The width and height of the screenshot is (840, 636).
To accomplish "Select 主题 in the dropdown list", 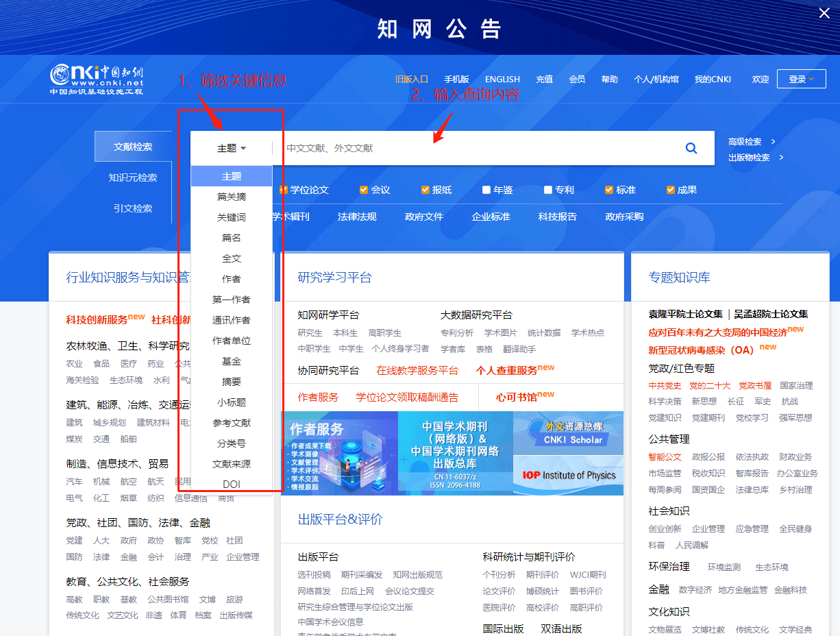I will [x=232, y=176].
